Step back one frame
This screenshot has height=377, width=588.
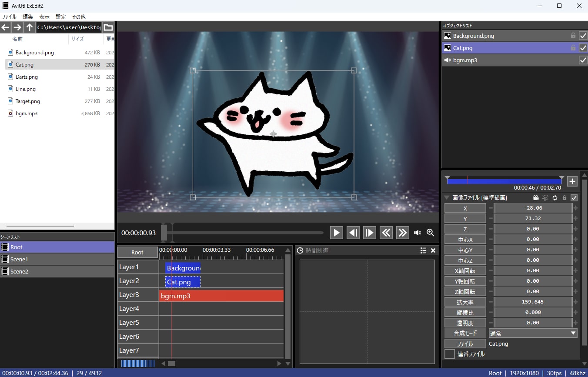(353, 233)
